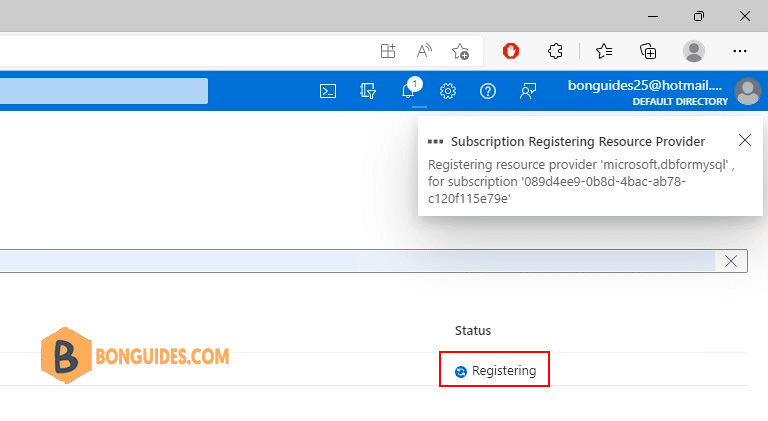
Task: Open Azure portal settings gear
Action: pyautogui.click(x=448, y=91)
